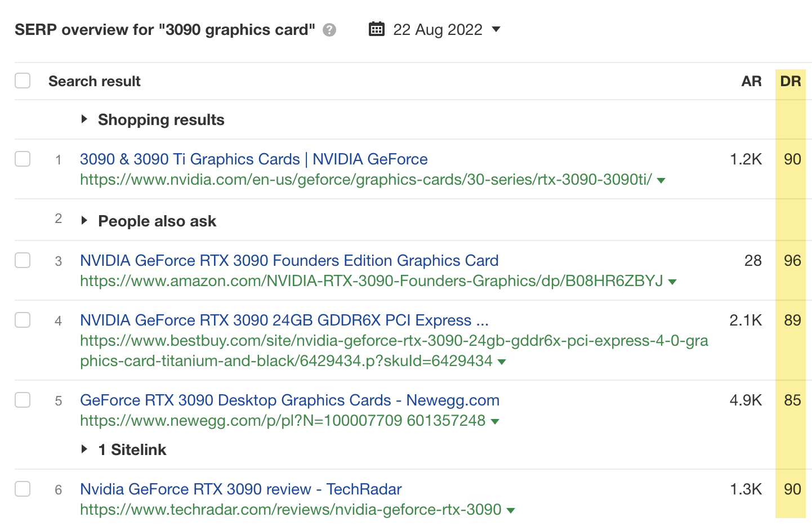The width and height of the screenshot is (812, 526).
Task: Expand the Shopping results section
Action: [x=85, y=119]
